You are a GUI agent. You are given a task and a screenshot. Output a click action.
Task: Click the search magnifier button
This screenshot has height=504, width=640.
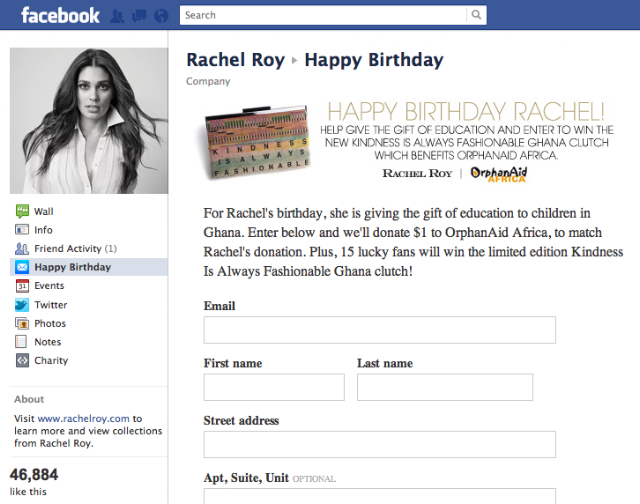coord(476,15)
